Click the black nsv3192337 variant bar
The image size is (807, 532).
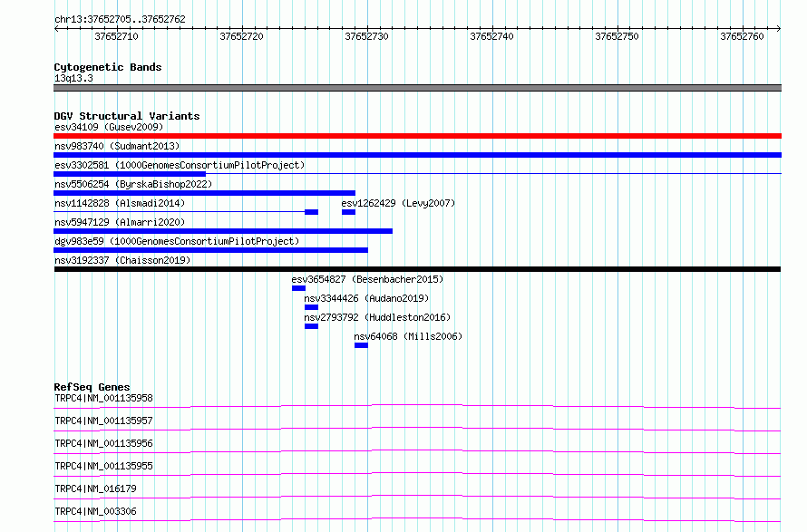click(x=417, y=269)
